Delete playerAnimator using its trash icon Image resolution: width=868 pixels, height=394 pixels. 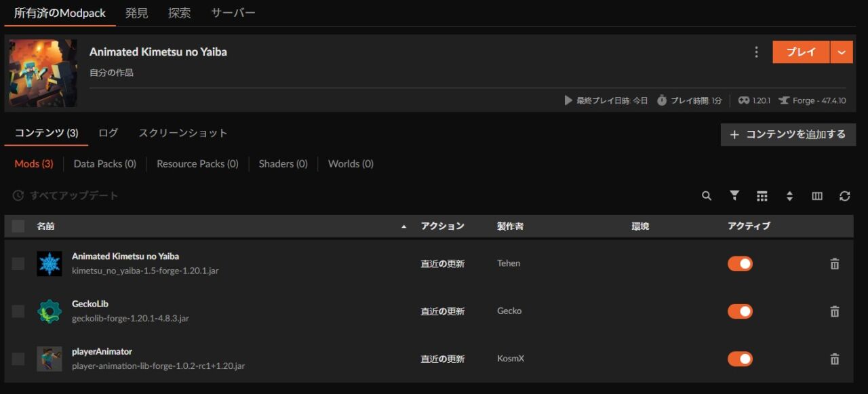(x=835, y=359)
